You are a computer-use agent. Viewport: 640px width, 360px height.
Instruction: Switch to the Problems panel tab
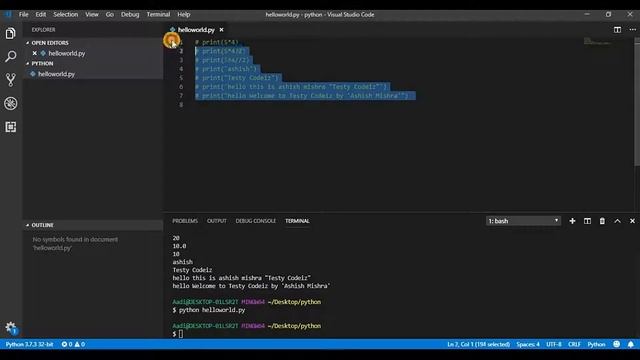185,221
